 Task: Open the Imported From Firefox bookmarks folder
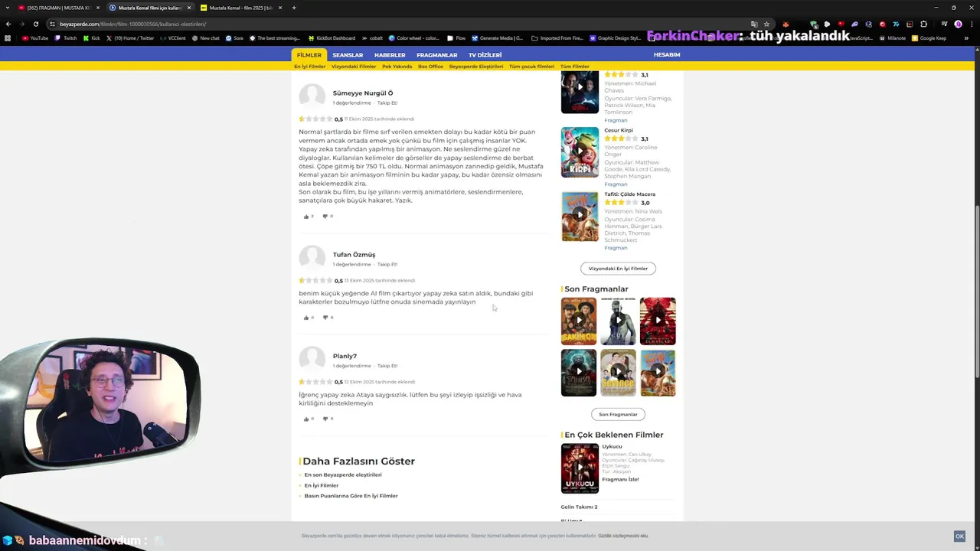point(557,37)
